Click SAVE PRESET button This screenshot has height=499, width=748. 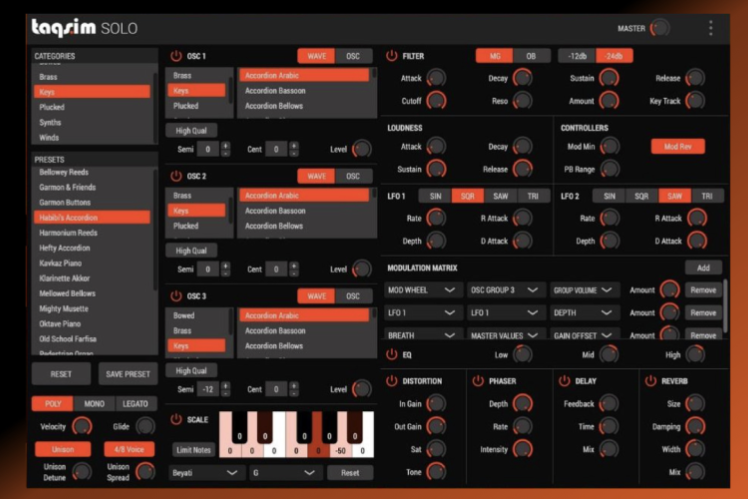(128, 374)
